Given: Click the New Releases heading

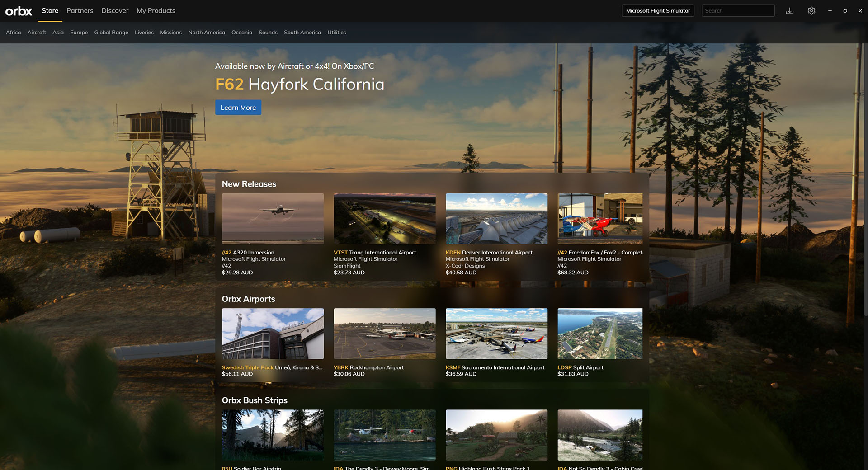Looking at the screenshot, I should [x=249, y=184].
